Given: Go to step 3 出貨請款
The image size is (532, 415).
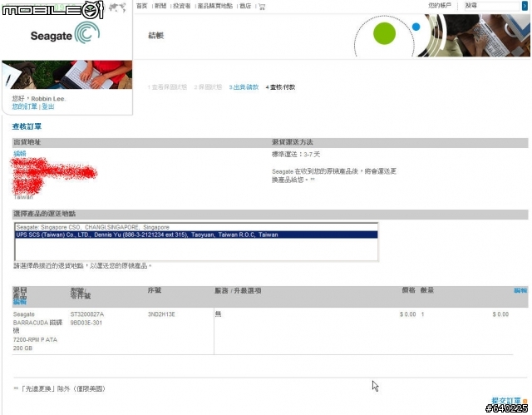Looking at the screenshot, I should [244, 87].
